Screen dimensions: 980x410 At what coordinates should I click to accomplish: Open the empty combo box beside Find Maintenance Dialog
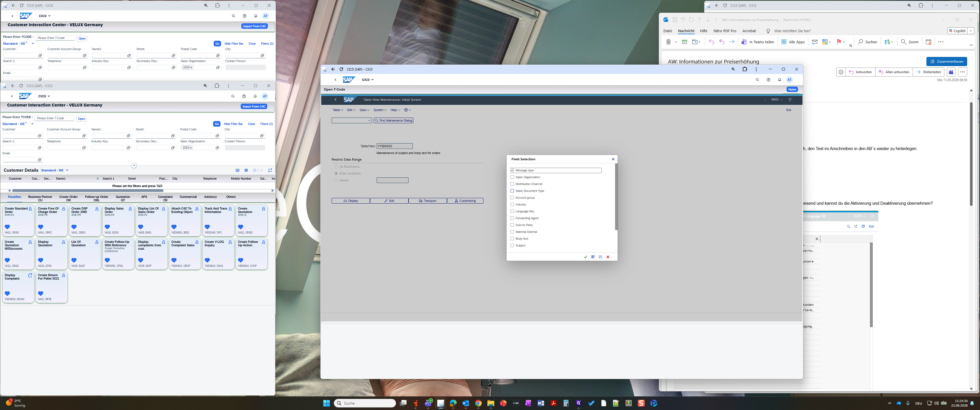coord(352,120)
